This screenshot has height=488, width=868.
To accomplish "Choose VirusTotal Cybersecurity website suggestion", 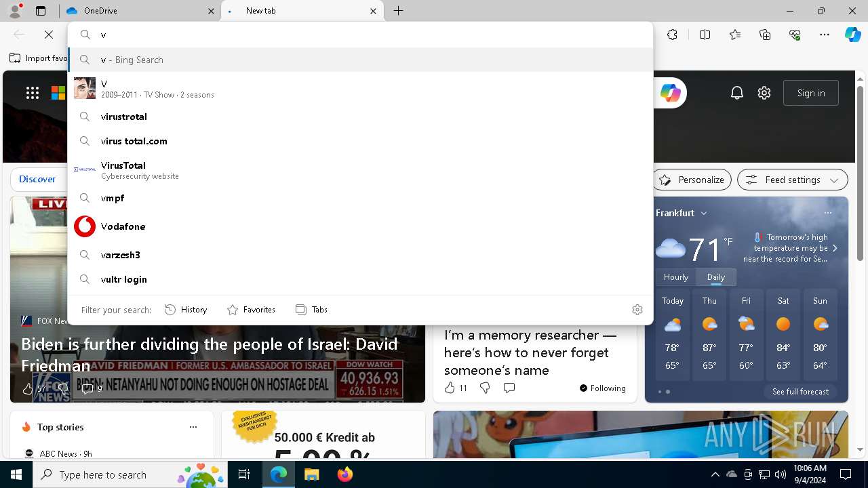I will (x=361, y=169).
